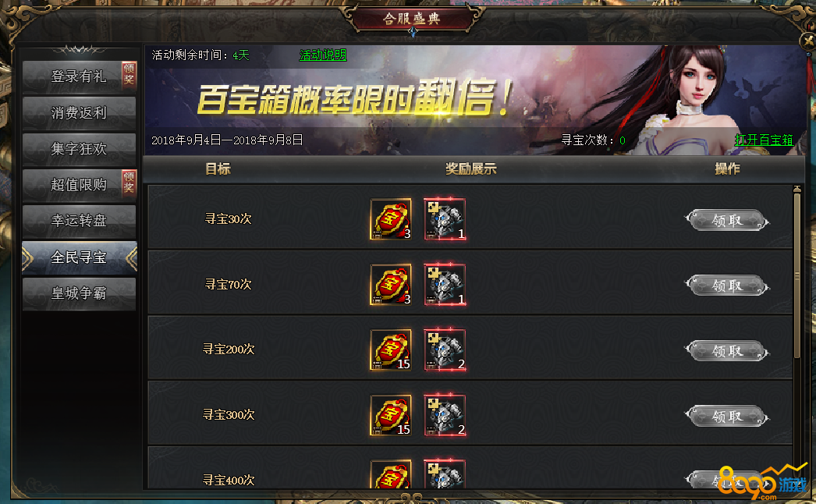Select red treasure token in 寻宝70次 row
The width and height of the screenshot is (816, 504).
(391, 284)
